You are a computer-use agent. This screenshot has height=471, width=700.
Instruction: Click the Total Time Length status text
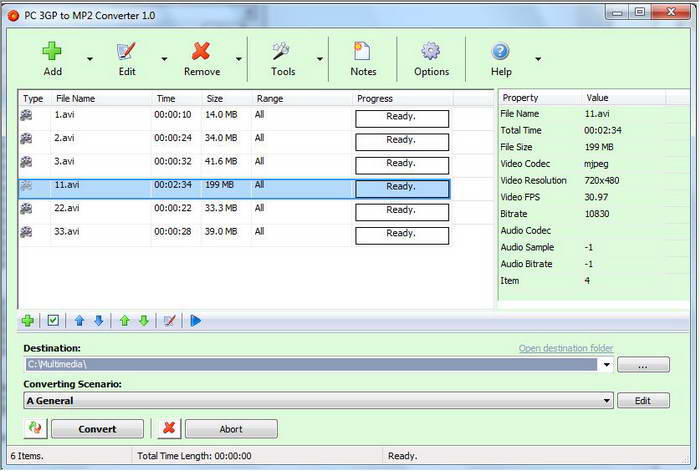(194, 456)
